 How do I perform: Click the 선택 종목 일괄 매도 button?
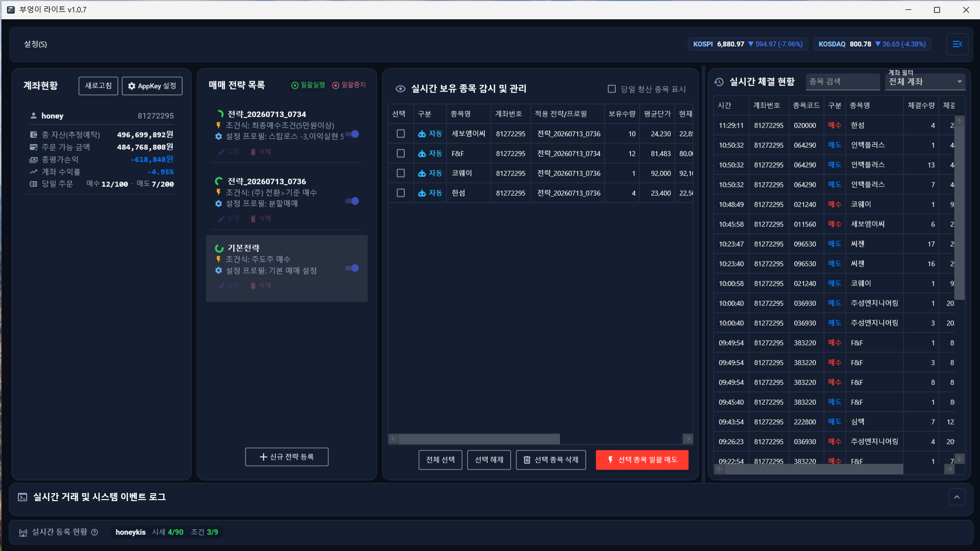click(x=642, y=460)
